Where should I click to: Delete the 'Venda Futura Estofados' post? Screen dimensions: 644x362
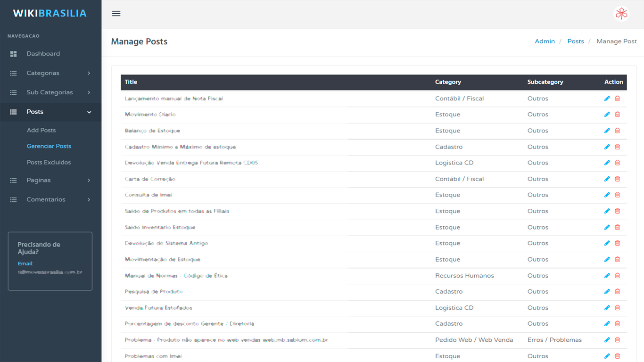618,308
